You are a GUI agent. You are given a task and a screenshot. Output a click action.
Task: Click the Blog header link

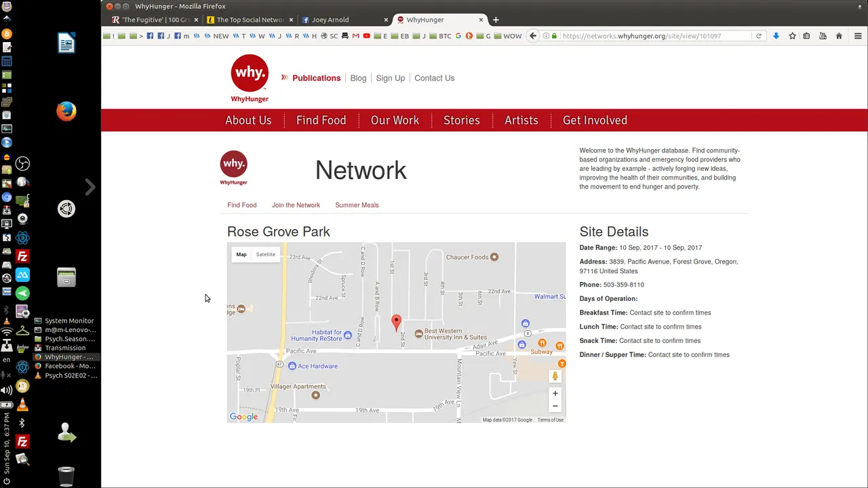click(x=358, y=78)
